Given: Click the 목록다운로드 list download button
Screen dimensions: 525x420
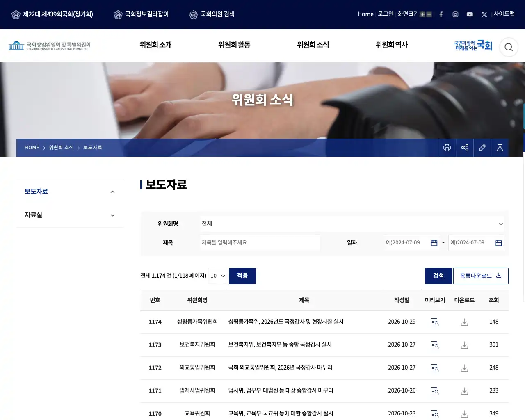Looking at the screenshot, I should [x=481, y=276].
